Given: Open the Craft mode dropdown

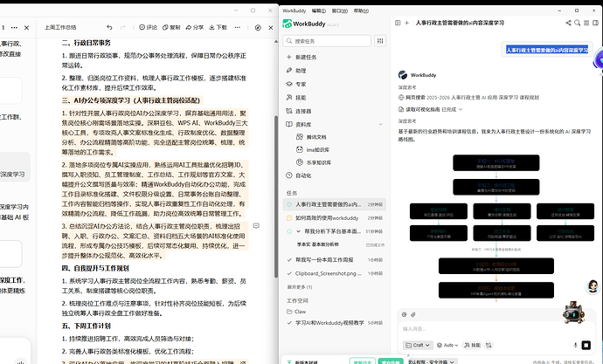Looking at the screenshot, I should (418, 345).
